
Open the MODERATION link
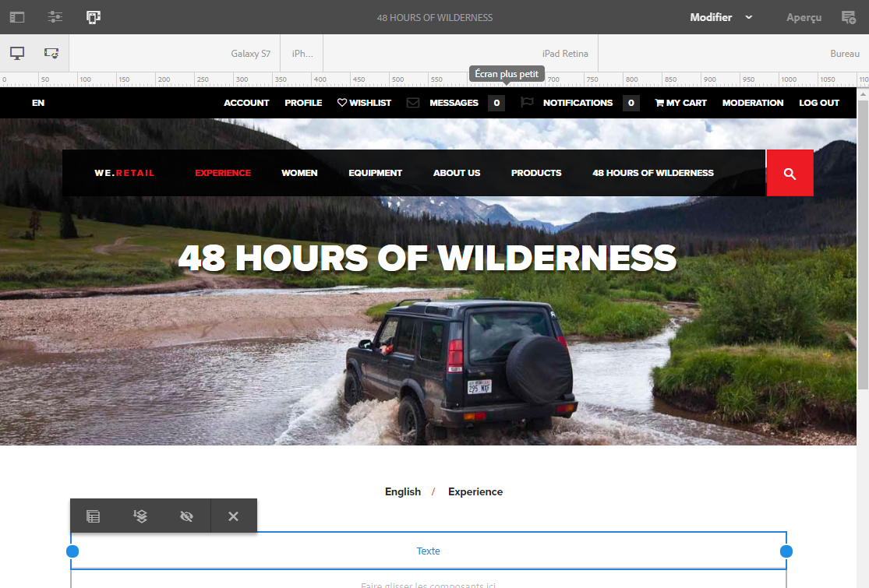(753, 103)
